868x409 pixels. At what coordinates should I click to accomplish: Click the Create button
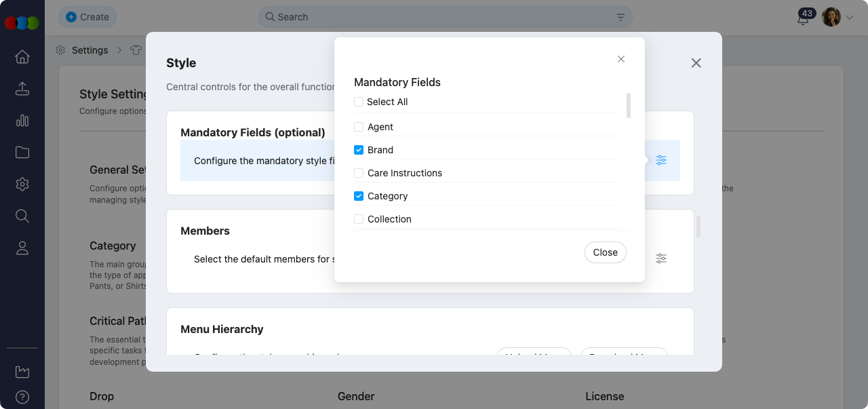pos(87,17)
